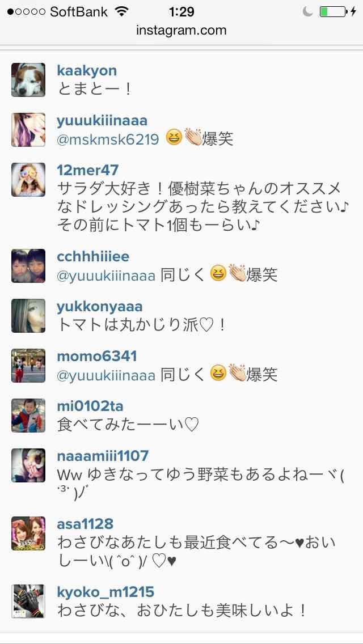
Task: Open yukkonyaaa's profile picture
Action: click(28, 316)
